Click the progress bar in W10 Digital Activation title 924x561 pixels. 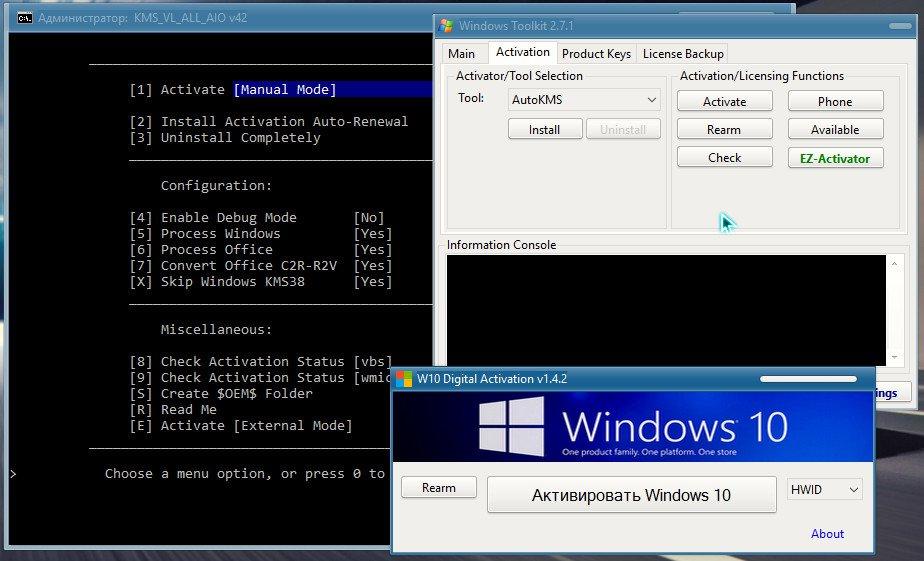click(808, 379)
